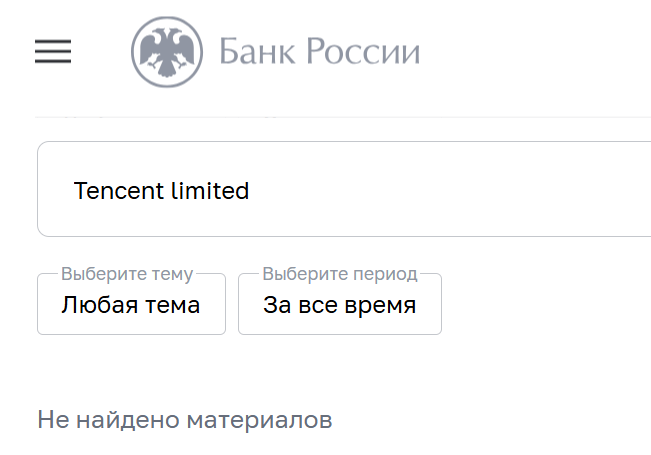Viewport: 651px width, 455px height.
Task: Click the word время in the period selector
Action: 380,306
